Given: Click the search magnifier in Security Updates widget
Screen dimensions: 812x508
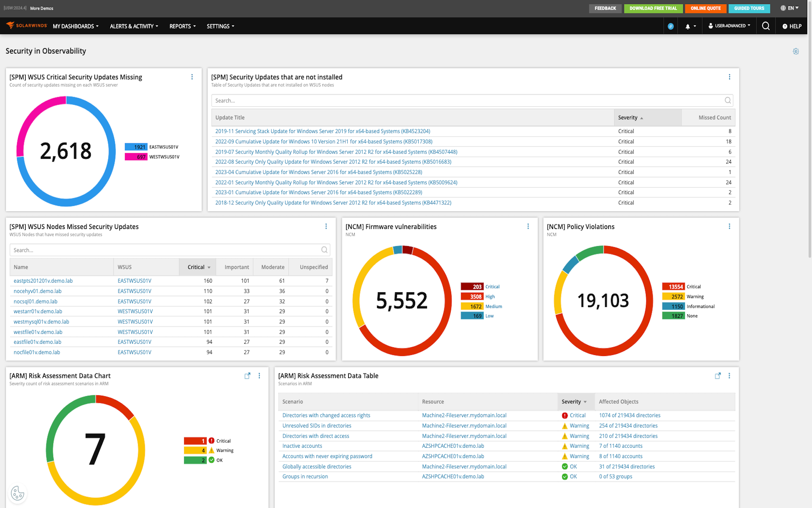Looking at the screenshot, I should point(728,100).
